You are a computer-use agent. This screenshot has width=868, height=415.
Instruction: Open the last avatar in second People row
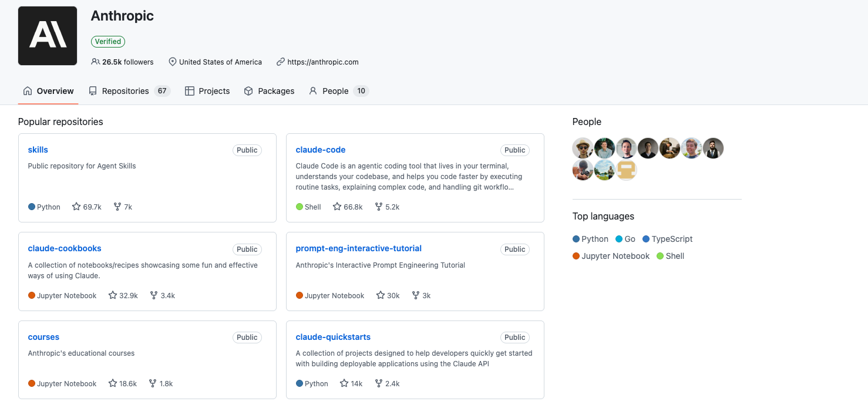(x=627, y=170)
